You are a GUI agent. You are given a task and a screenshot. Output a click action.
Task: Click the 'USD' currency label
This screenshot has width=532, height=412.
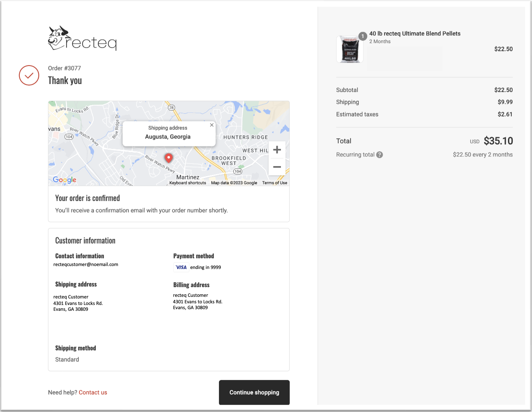tap(475, 142)
